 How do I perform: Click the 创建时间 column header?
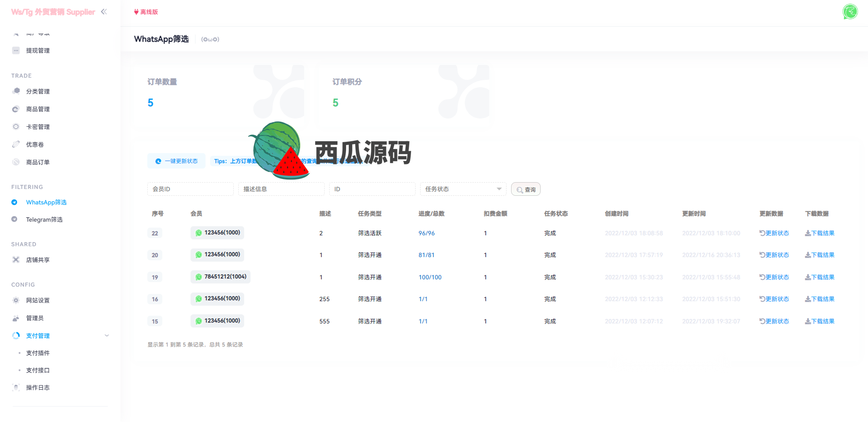point(617,213)
